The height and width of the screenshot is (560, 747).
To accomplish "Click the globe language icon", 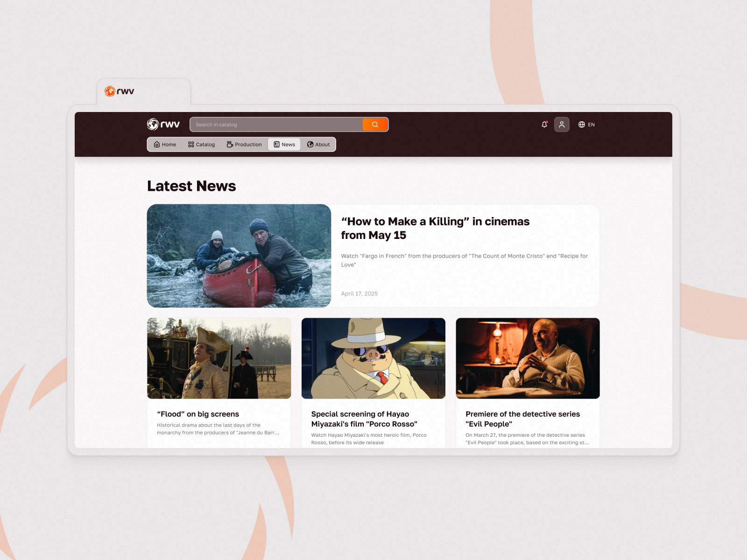I will [582, 125].
